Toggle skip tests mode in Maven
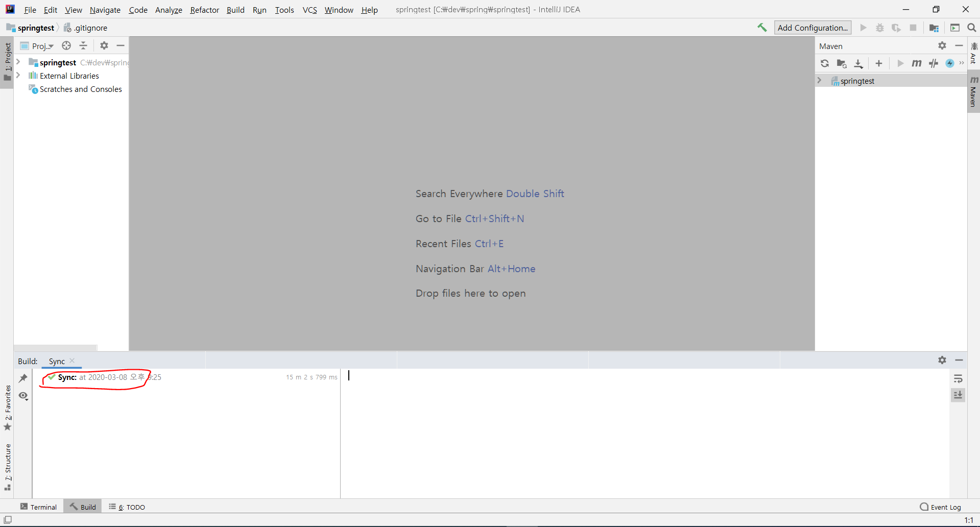Image resolution: width=980 pixels, height=527 pixels. click(950, 63)
